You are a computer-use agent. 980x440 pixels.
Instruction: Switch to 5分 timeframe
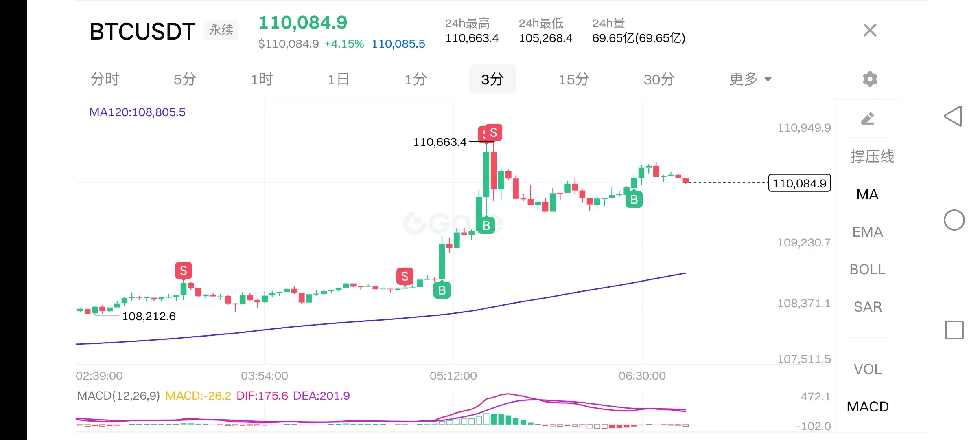[x=185, y=79]
